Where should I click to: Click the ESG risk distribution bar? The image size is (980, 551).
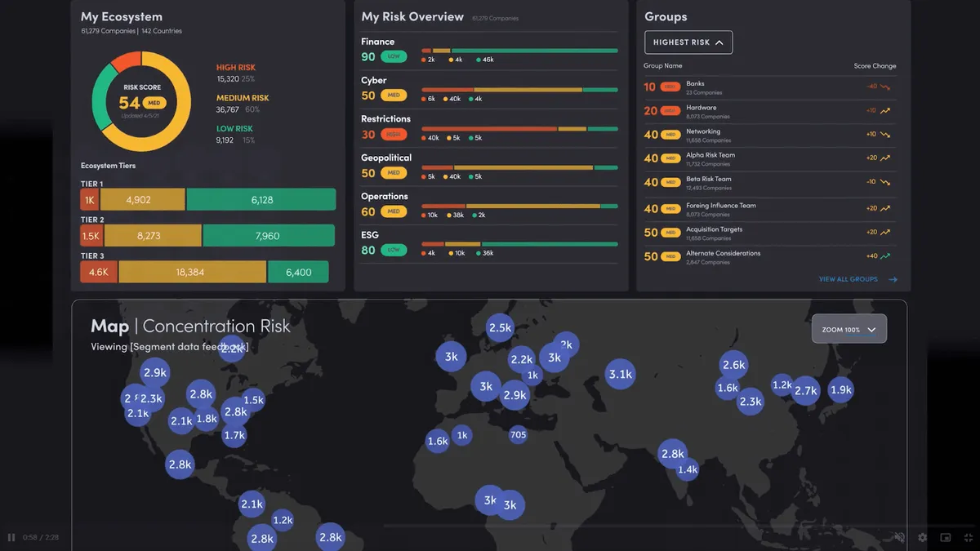[519, 244]
